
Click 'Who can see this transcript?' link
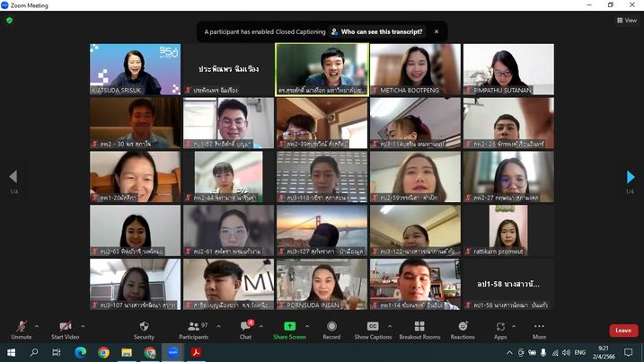point(382,31)
